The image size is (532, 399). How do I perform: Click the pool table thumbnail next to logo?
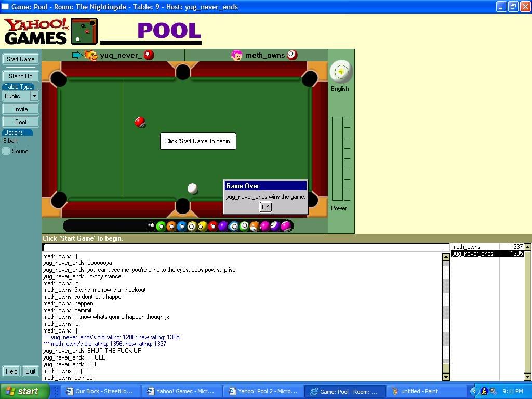[84, 31]
